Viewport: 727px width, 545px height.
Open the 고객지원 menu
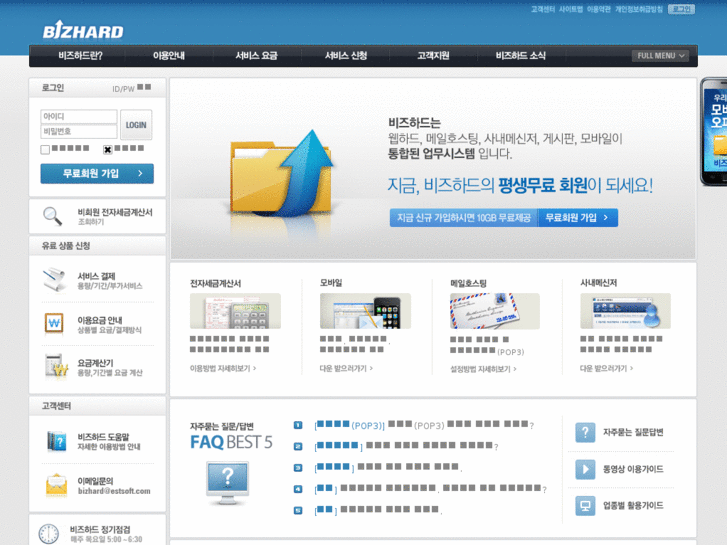tap(433, 56)
